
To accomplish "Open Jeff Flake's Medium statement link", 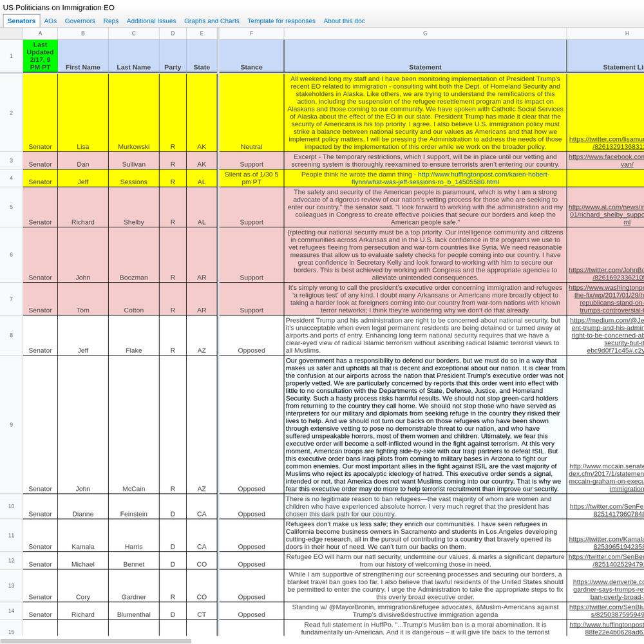I will pyautogui.click(x=607, y=335).
